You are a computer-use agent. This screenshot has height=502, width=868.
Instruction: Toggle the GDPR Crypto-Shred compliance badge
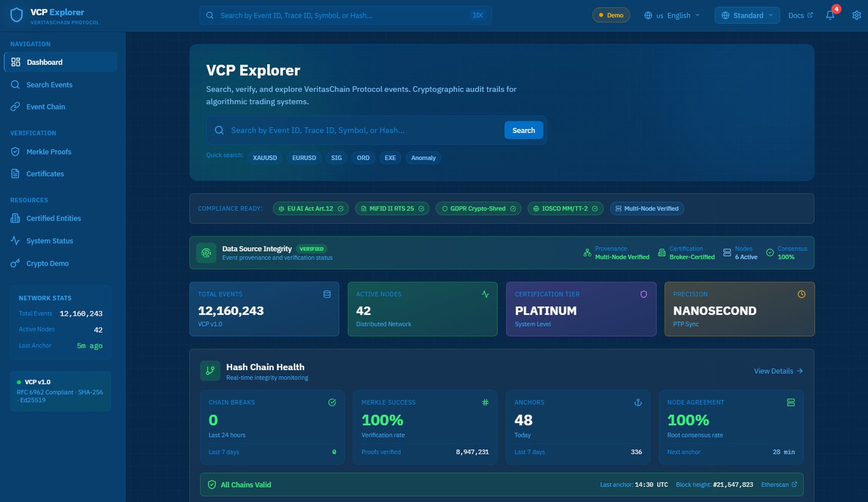(x=477, y=209)
